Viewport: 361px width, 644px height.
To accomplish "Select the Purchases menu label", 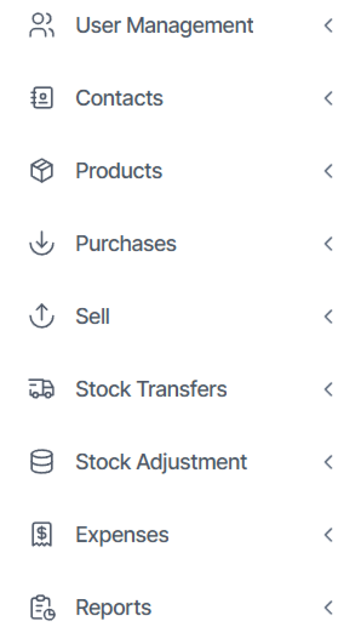I will pos(126,244).
